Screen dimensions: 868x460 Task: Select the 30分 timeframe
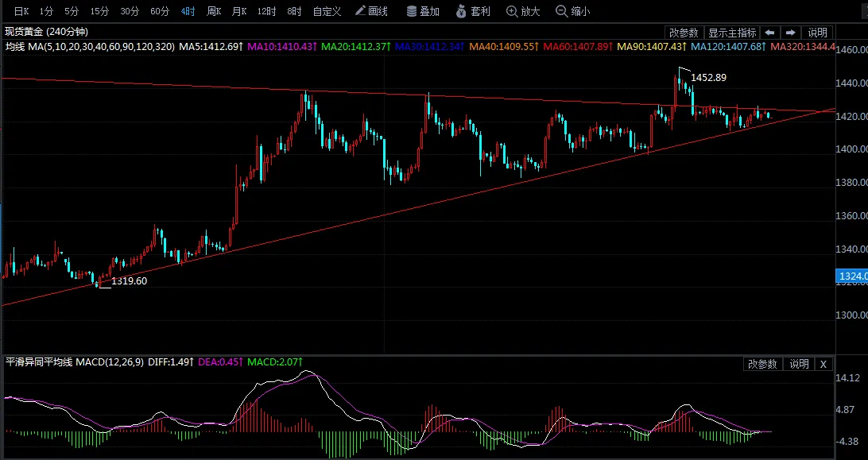point(130,11)
